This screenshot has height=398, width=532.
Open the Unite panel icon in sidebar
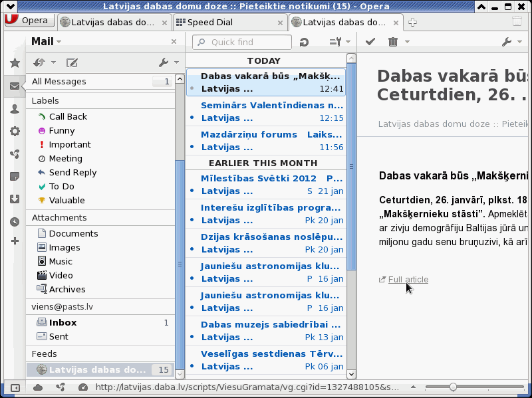(15, 154)
